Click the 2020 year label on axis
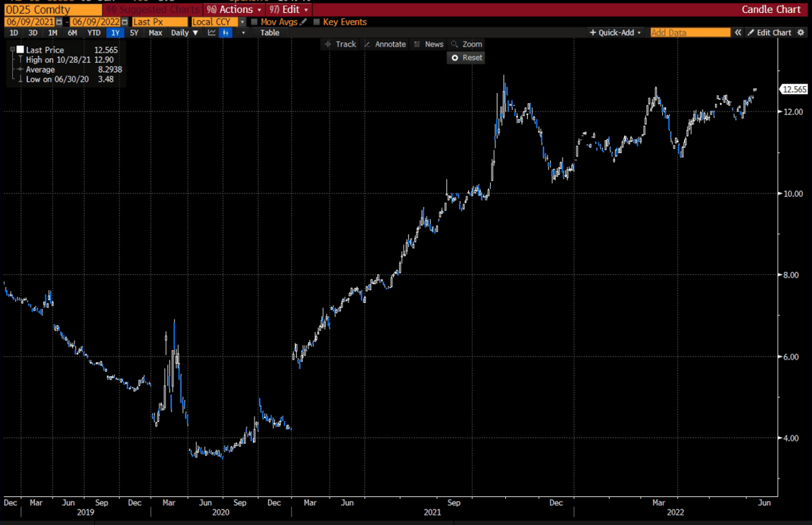Viewport: 812px width, 525px height. tap(221, 512)
